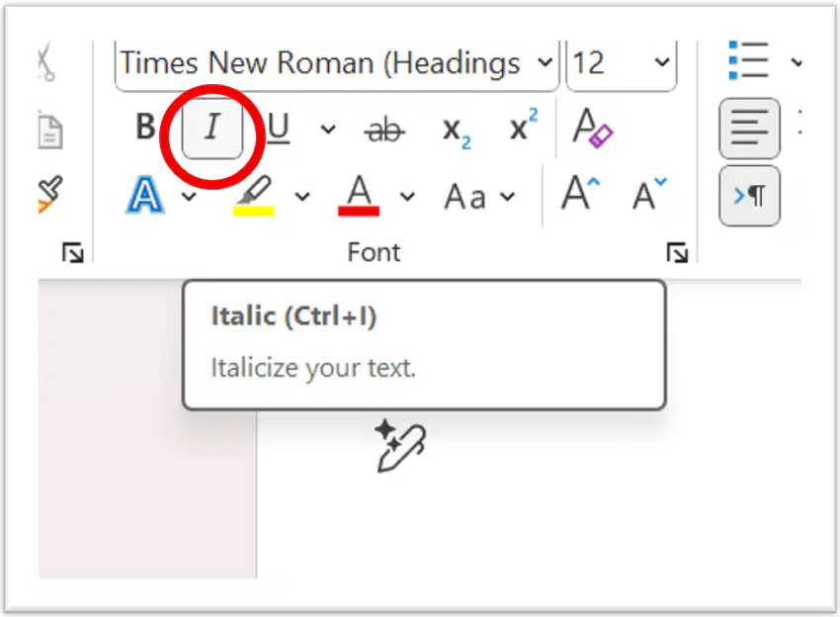
Task: Decrease font size with shrink icon
Action: click(x=648, y=194)
